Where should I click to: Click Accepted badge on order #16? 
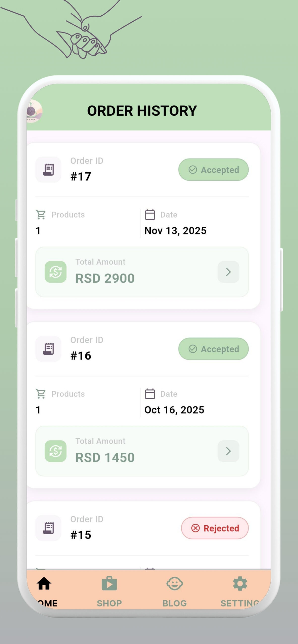pos(214,349)
